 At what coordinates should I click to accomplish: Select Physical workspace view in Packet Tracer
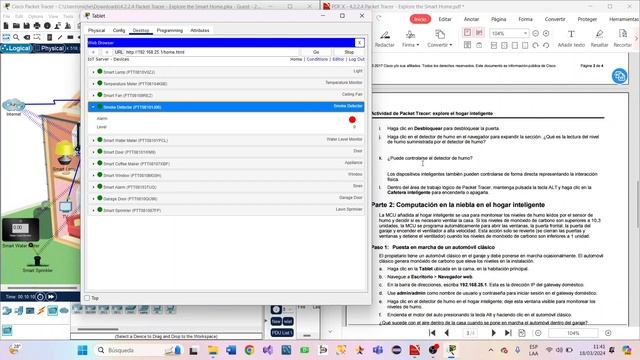(x=49, y=48)
